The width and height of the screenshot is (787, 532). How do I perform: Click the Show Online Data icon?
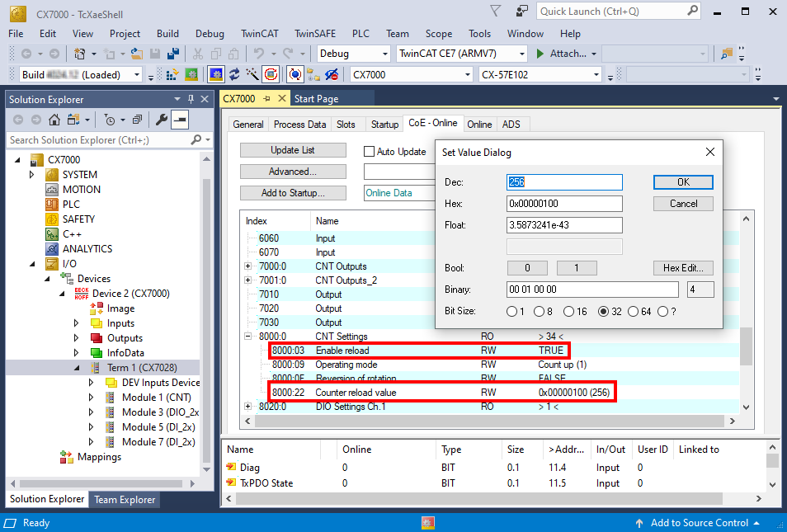tap(295, 75)
